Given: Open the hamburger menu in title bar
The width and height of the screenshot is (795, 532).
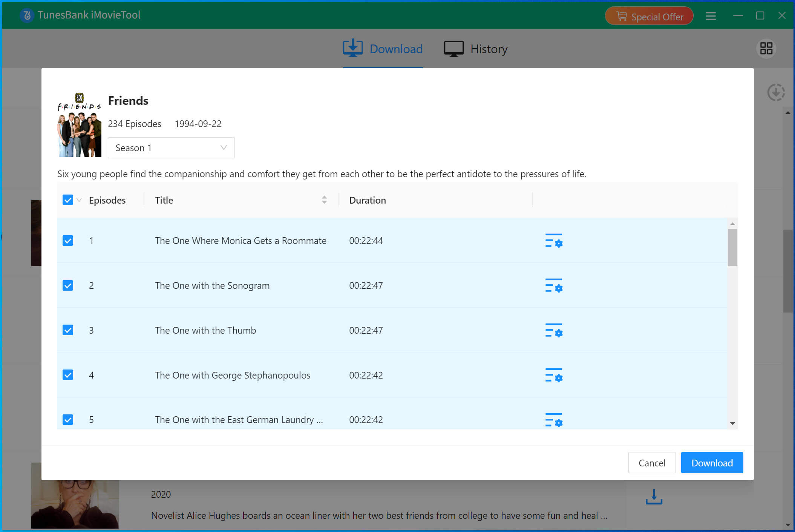Looking at the screenshot, I should click(x=711, y=16).
